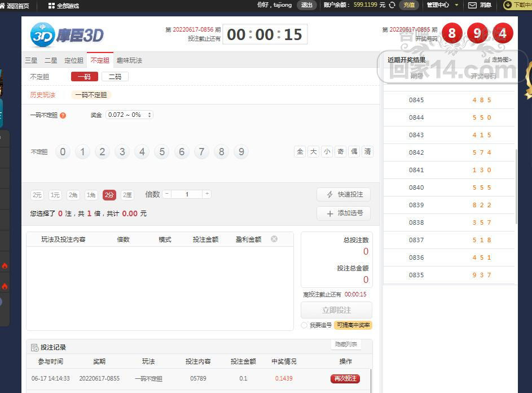The height and width of the screenshot is (393, 532).
Task: Click the 返回首页 home icon
Action: click(x=2, y=6)
